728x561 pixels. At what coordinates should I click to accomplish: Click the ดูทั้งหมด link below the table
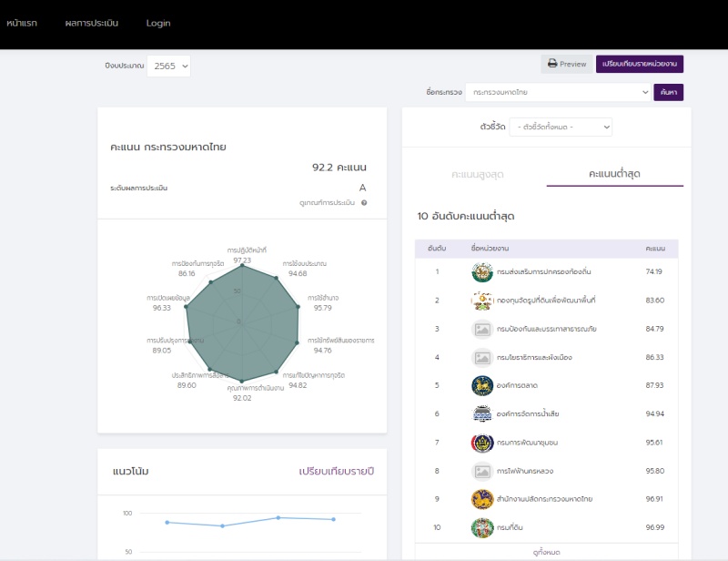[x=546, y=552]
